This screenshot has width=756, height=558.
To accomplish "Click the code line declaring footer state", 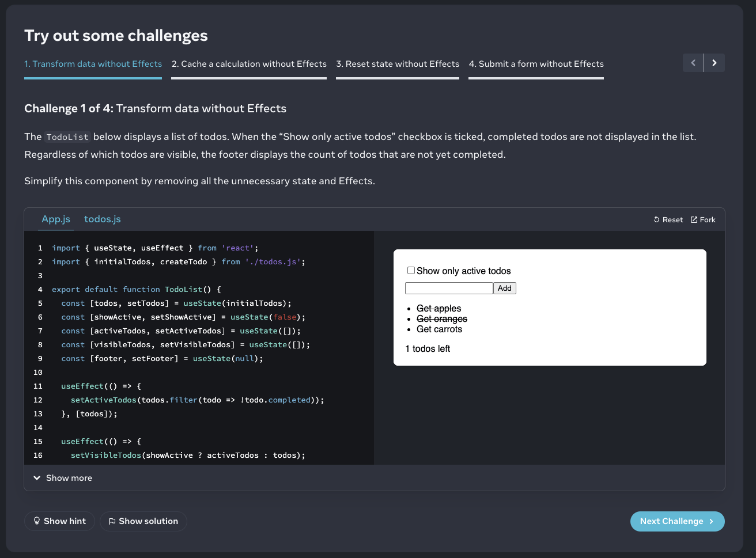I will pyautogui.click(x=162, y=359).
